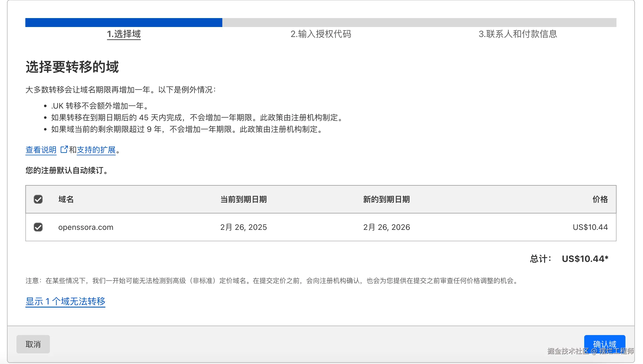Toggle the select-all checkbox in table header

38,199
